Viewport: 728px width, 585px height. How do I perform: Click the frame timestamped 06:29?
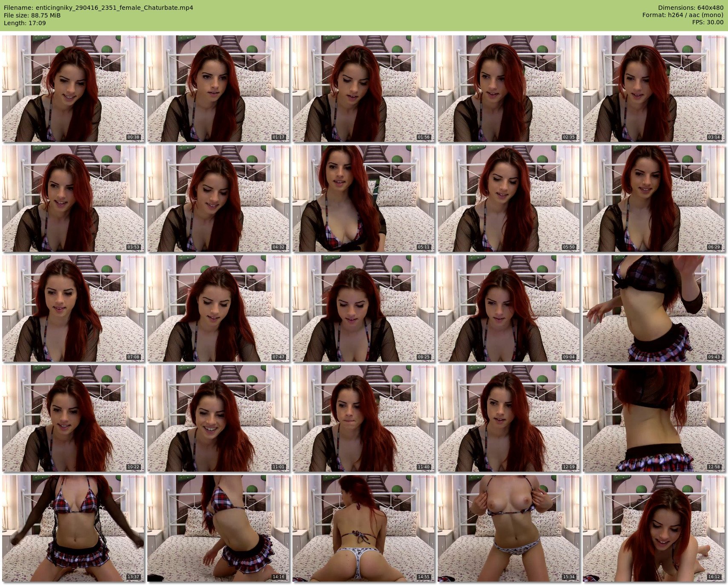pyautogui.click(x=653, y=199)
